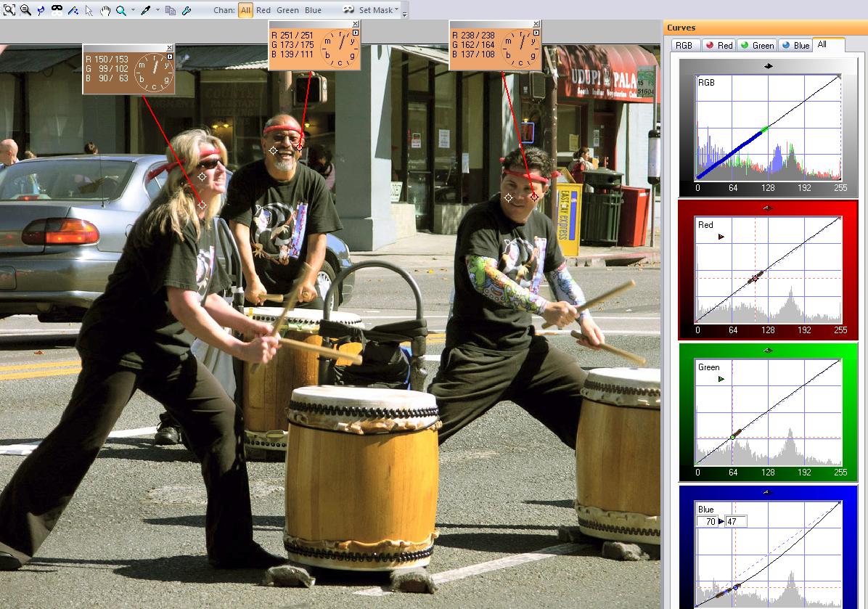This screenshot has width=868, height=609.
Task: Toggle the small square in R 150/153 box
Action: tap(169, 57)
